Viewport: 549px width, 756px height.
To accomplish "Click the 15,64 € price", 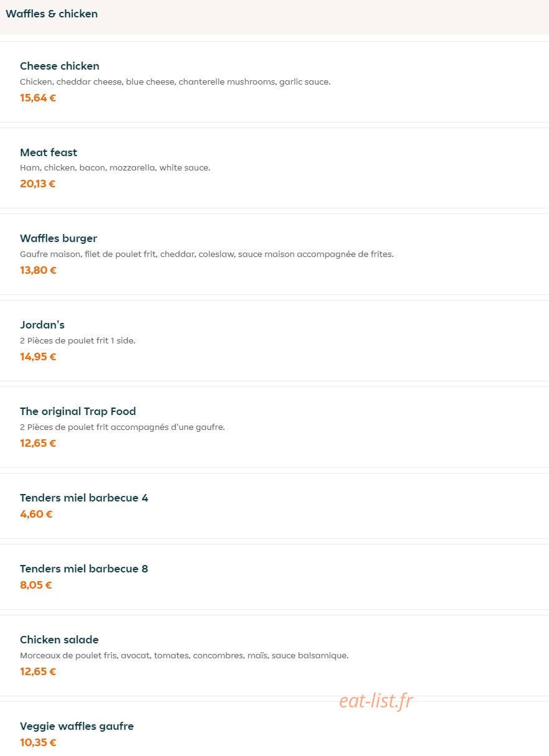I will coord(38,98).
